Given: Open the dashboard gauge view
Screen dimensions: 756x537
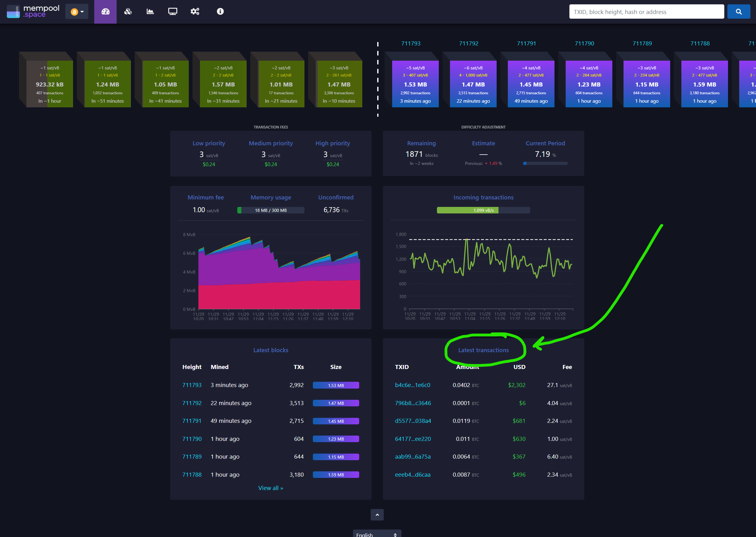Looking at the screenshot, I should (x=105, y=11).
